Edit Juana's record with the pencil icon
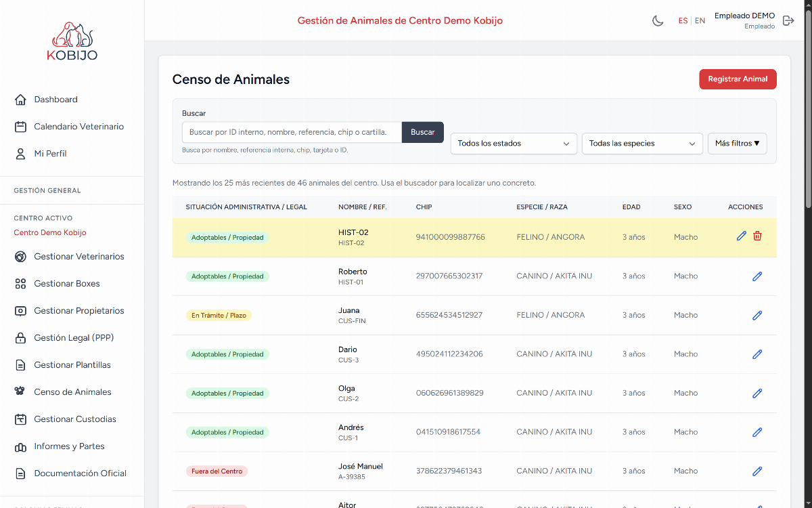Screen dimensions: 812x508 pyautogui.click(x=757, y=315)
